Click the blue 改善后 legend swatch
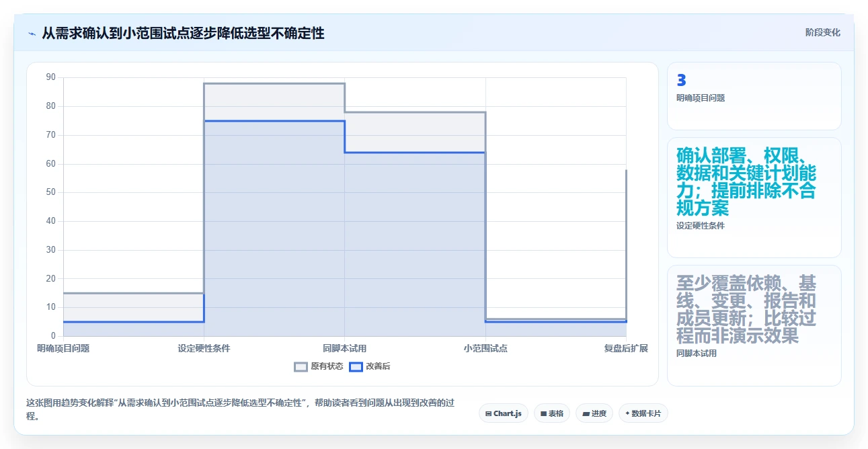This screenshot has width=868, height=449. pyautogui.click(x=356, y=366)
